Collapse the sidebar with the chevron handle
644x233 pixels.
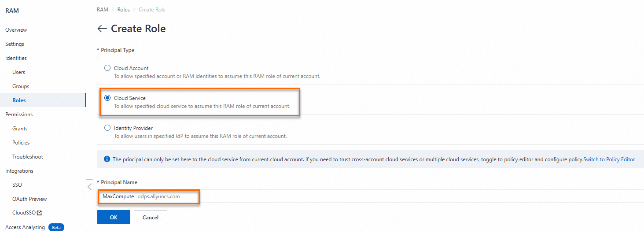point(90,187)
